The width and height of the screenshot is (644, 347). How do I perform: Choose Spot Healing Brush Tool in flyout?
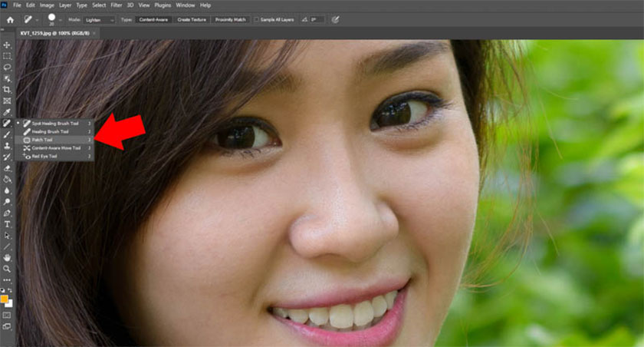tap(54, 124)
